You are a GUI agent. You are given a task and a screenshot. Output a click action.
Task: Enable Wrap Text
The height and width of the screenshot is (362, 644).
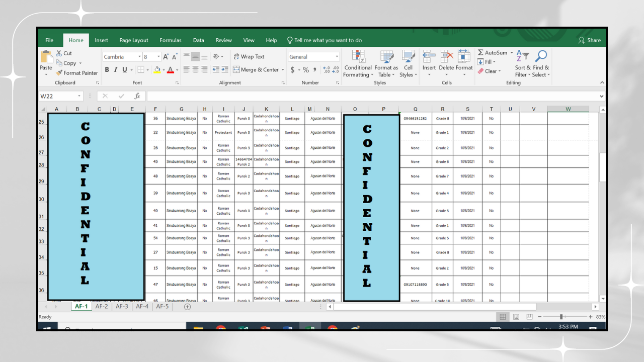tap(249, 56)
